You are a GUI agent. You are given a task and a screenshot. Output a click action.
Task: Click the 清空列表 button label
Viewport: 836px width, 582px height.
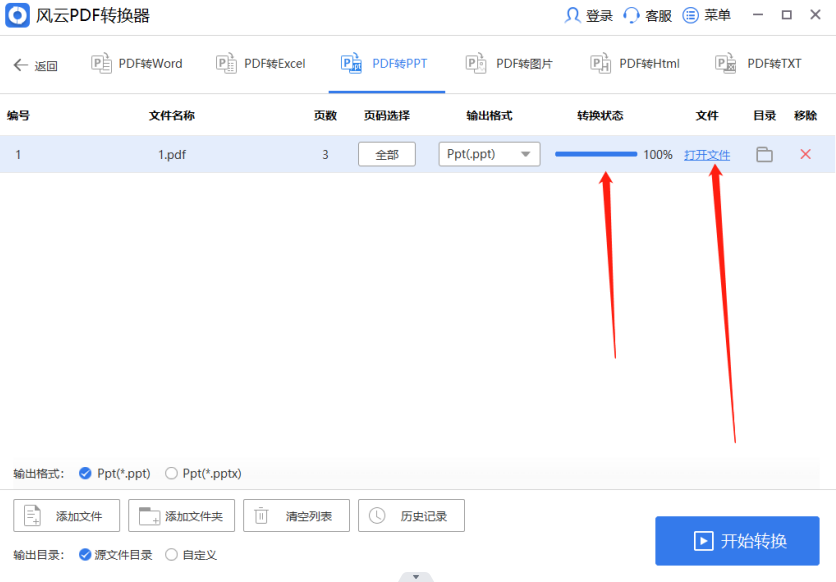309,516
